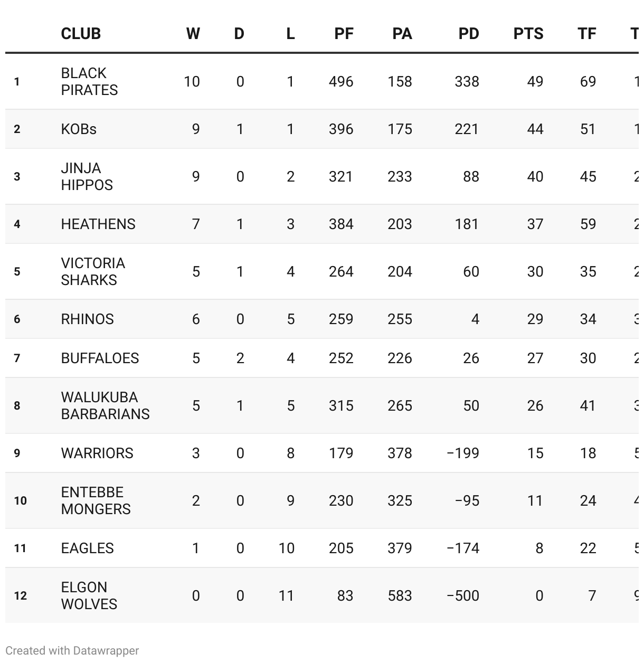
Task: Select the KOBs club row
Action: pyautogui.click(x=322, y=129)
